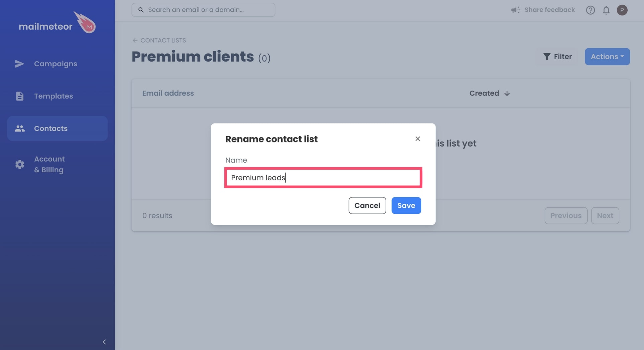Close the Rename contact list dialog

418,139
